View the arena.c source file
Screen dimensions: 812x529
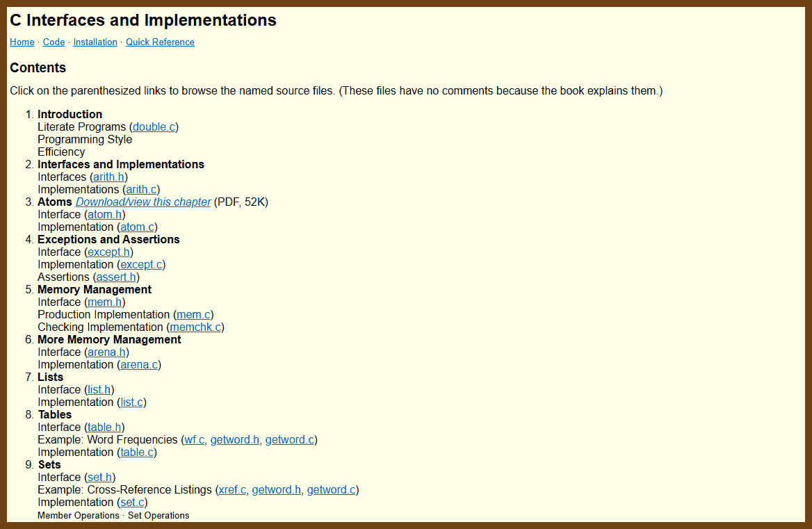(x=139, y=365)
